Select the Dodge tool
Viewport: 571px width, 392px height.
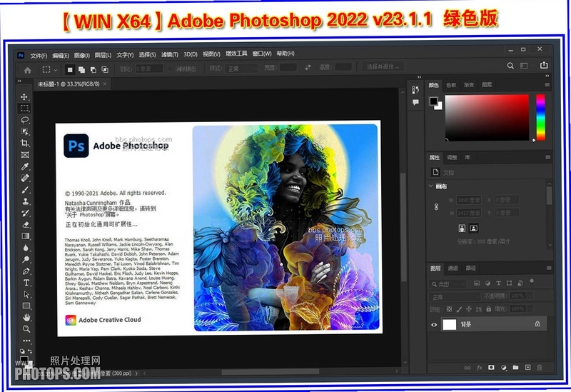[x=26, y=259]
